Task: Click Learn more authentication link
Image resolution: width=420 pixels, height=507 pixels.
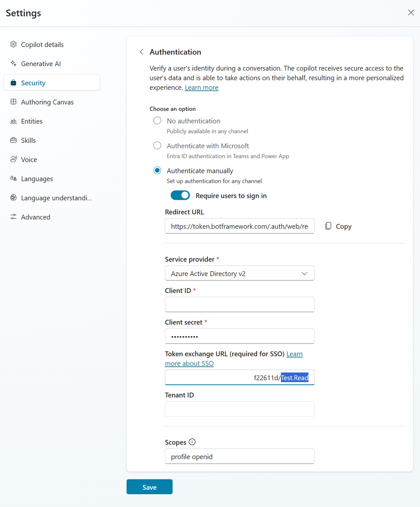Action: point(202,87)
